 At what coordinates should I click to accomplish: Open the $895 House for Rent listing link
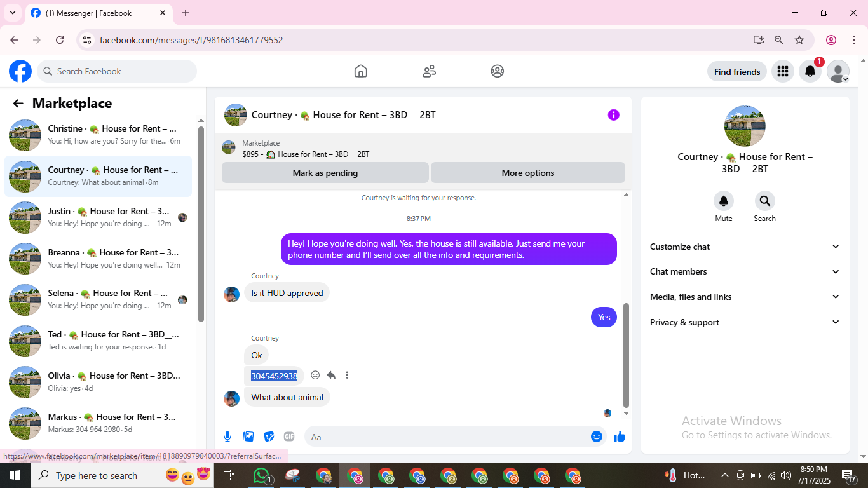tap(306, 154)
